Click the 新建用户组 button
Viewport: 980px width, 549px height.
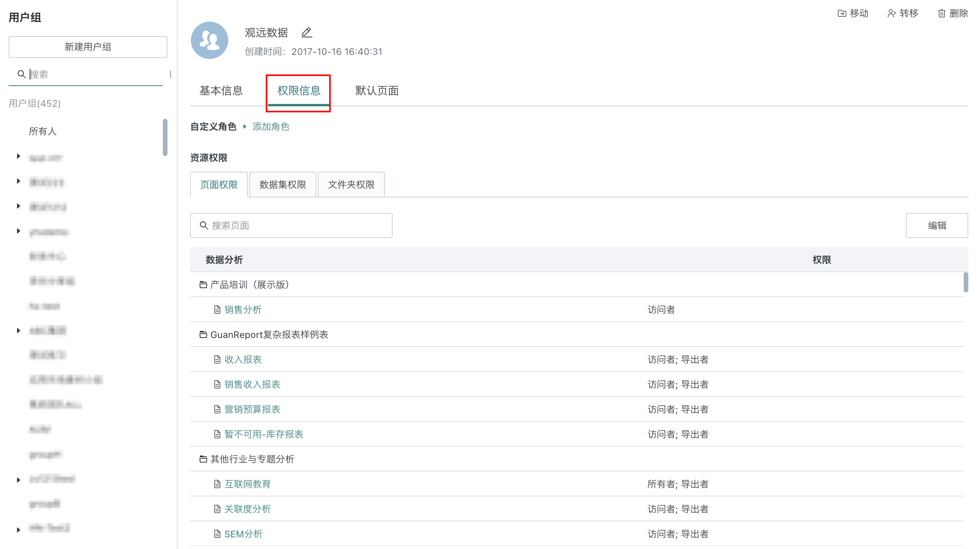(x=88, y=47)
